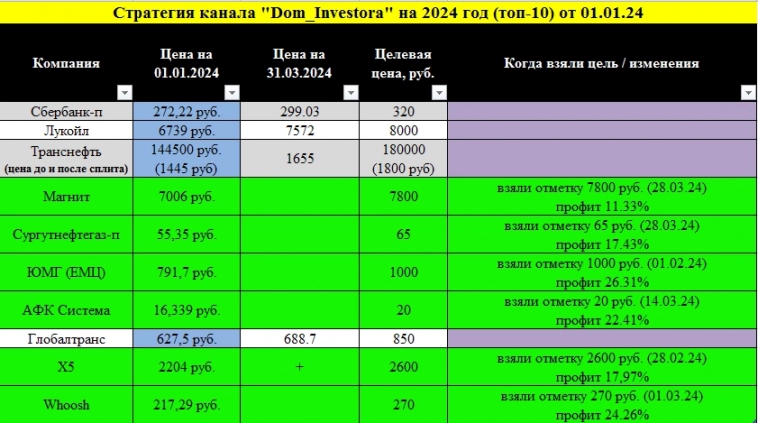Screen dimensions: 758x423
Task: Select the 850 target price cell
Action: [x=403, y=338]
